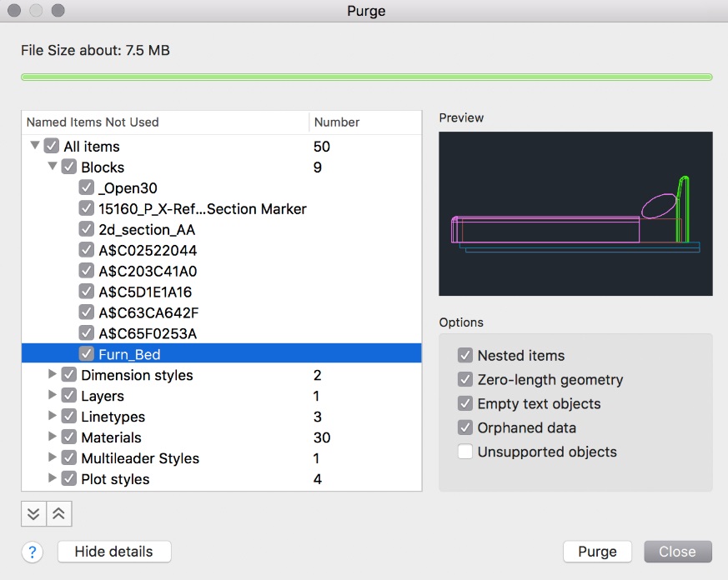Viewport: 728px width, 580px height.
Task: Click the expand all double-chevron icon
Action: point(33,513)
